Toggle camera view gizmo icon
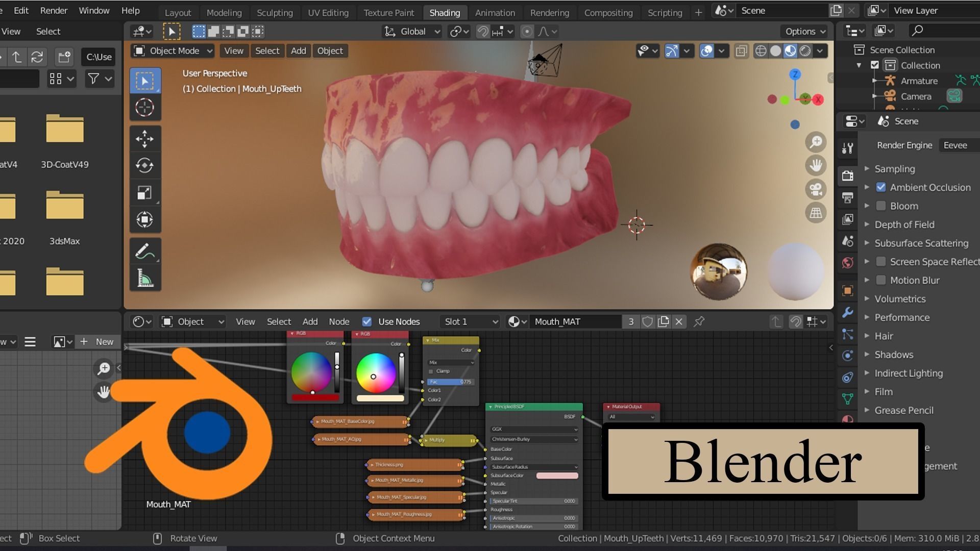980x551 pixels. [816, 189]
